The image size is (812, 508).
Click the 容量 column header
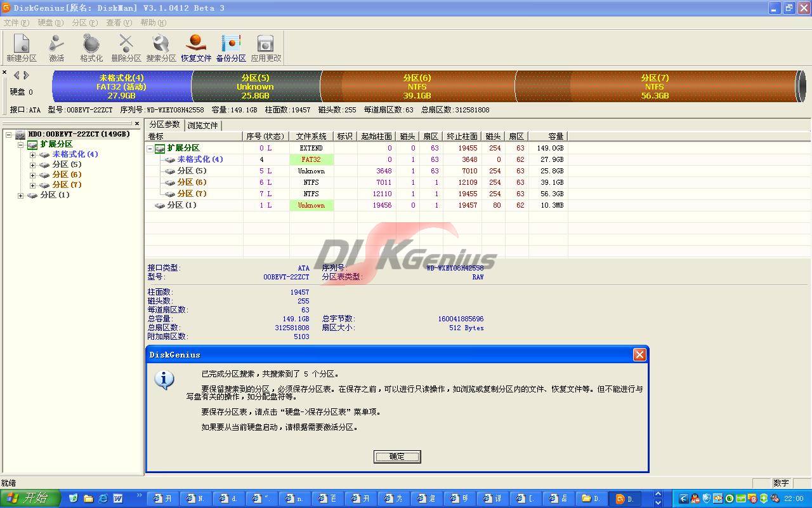[547, 137]
